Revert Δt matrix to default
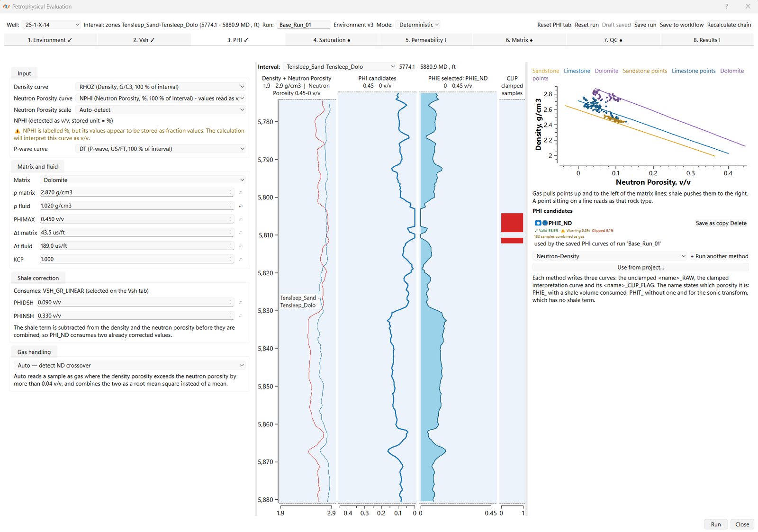 click(241, 233)
